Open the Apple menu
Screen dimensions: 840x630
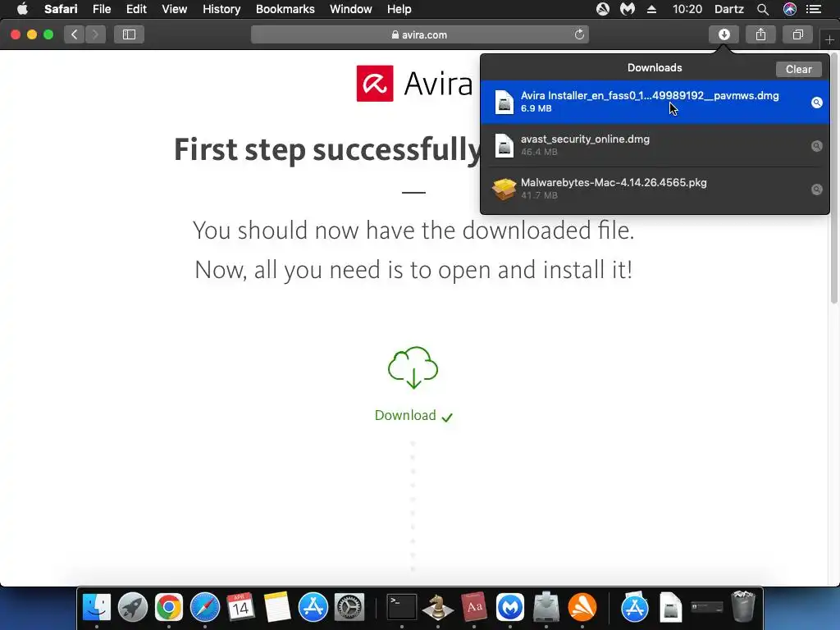22,9
